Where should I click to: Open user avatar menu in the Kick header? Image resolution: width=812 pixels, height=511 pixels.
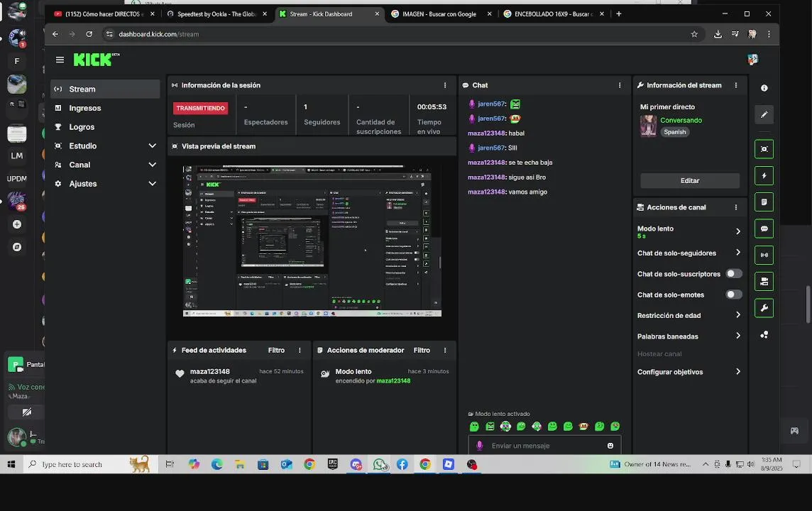(753, 60)
